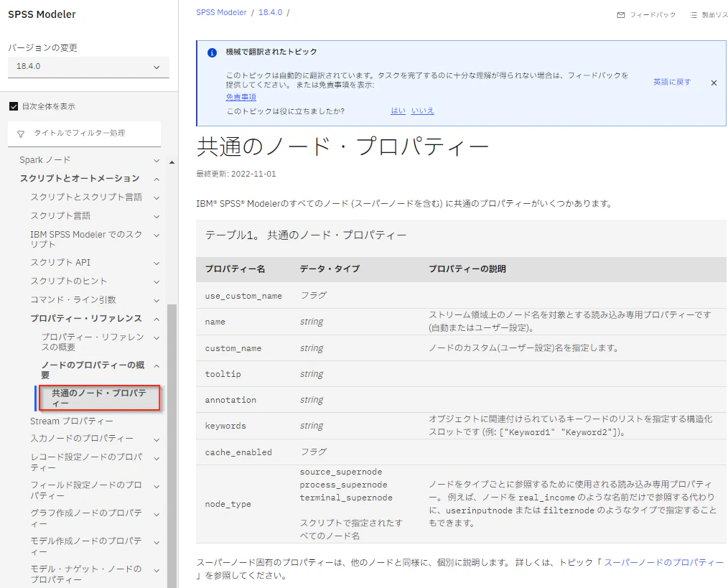Expand the コマンド・ライン引数 chevron
The image size is (728, 588).
[157, 301]
